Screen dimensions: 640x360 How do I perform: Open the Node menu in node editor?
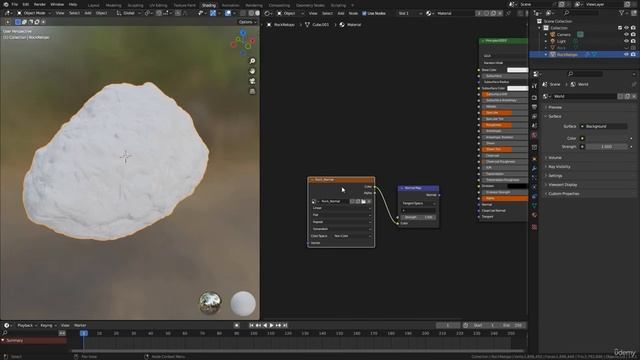point(353,13)
